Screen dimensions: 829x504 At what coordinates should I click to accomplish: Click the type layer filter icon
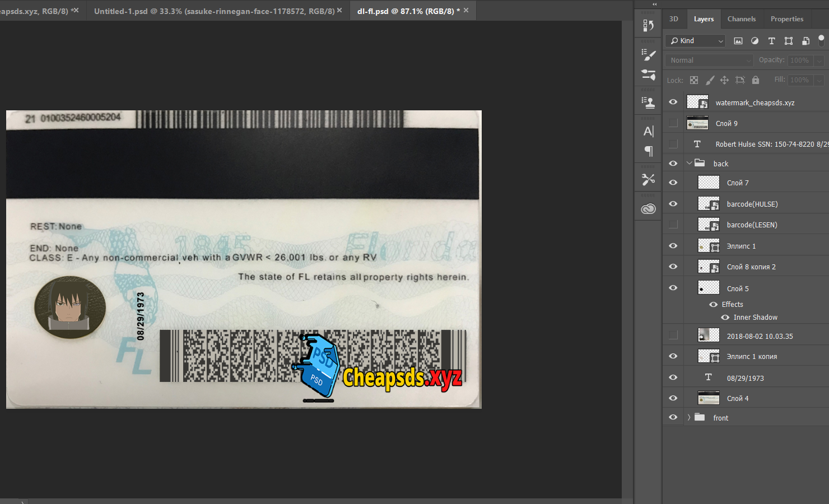[771, 41]
